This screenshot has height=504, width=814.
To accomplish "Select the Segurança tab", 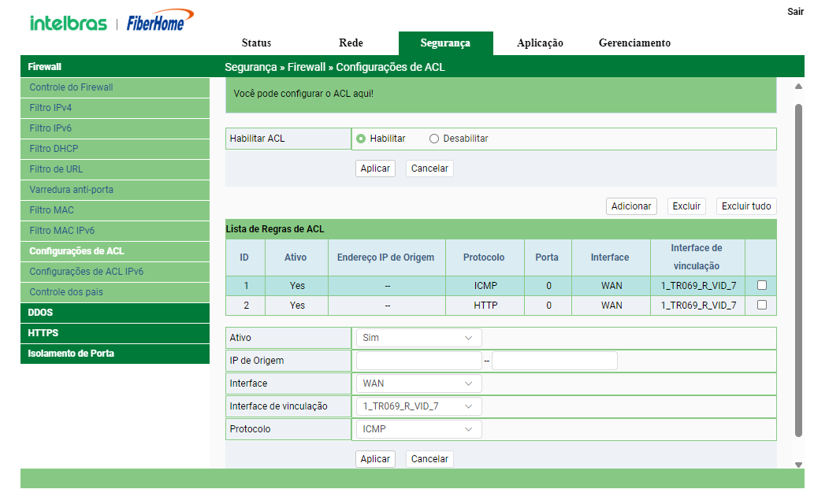I will 445,43.
